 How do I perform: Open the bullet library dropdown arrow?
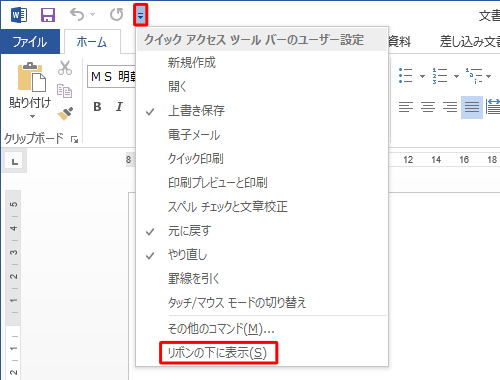[422, 76]
